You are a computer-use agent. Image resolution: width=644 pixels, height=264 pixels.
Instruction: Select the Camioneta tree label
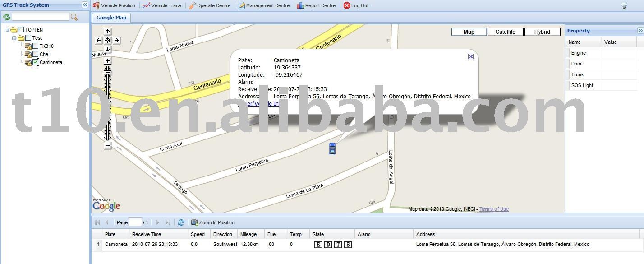point(51,62)
